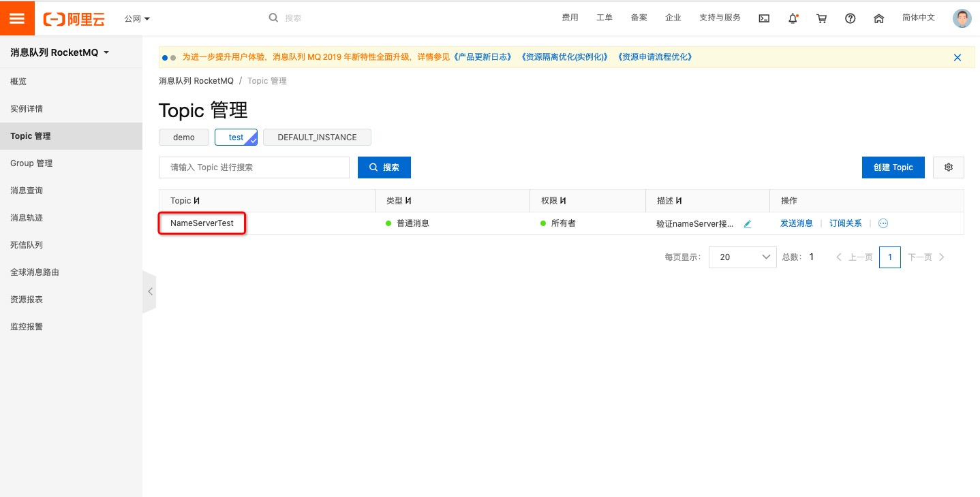Click the 所有者 permission cell
The image size is (980, 497).
tap(564, 223)
